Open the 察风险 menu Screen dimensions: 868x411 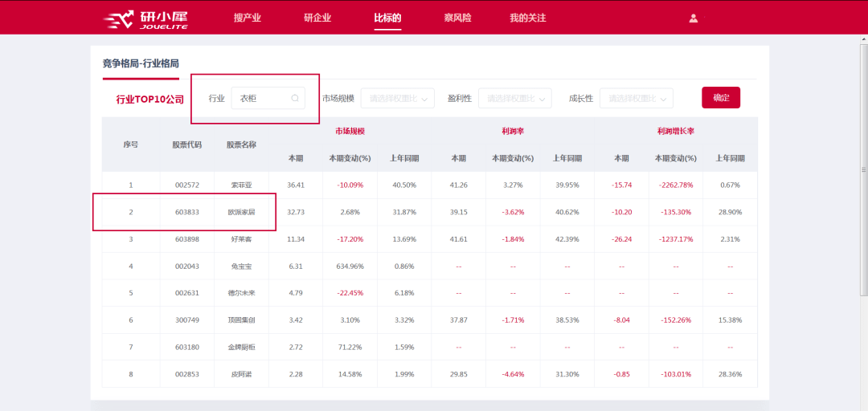[458, 18]
